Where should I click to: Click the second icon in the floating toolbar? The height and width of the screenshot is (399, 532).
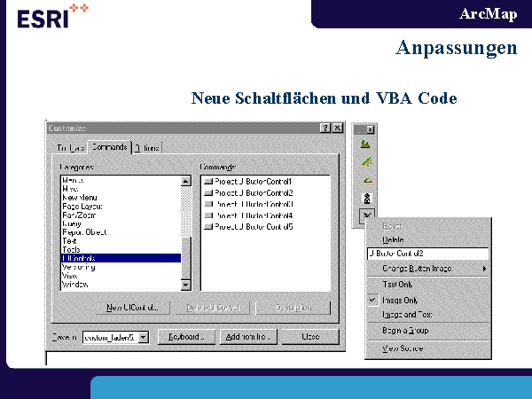364,161
